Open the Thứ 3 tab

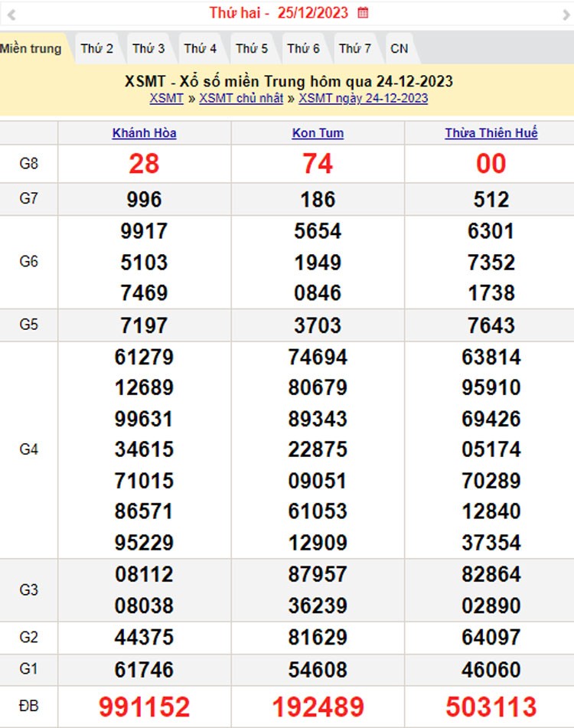[148, 49]
